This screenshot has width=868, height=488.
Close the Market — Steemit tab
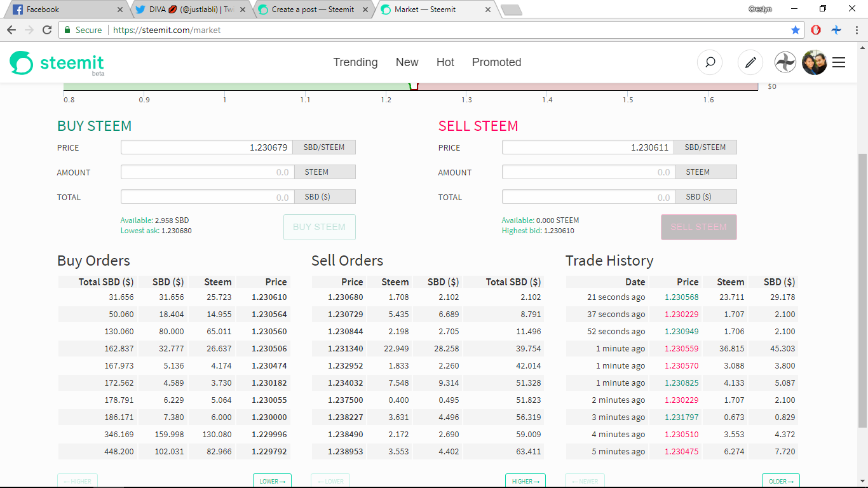488,10
